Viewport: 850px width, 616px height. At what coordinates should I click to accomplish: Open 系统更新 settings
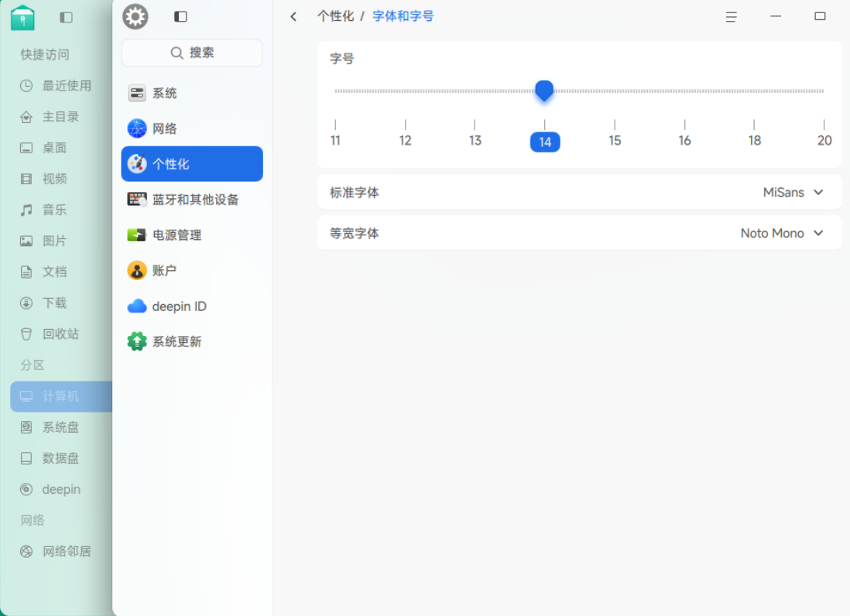point(192,341)
